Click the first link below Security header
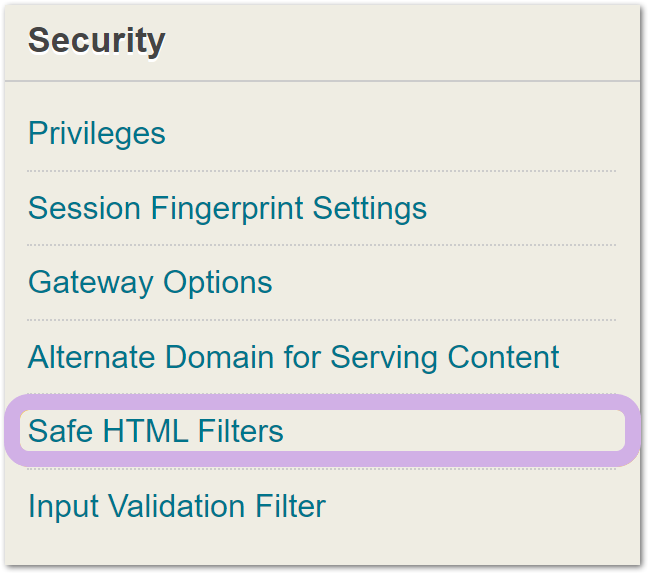 click(96, 134)
